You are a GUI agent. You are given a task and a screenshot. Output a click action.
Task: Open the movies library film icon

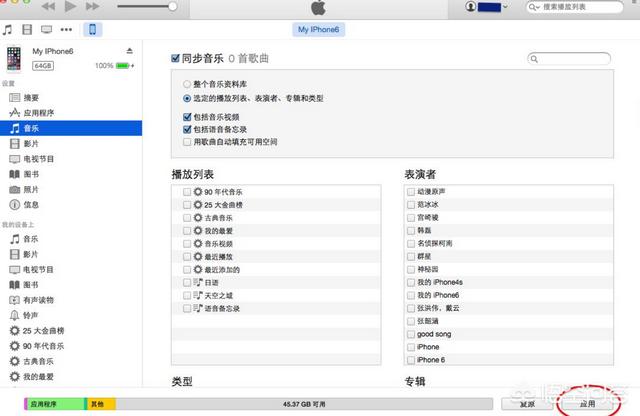(26, 30)
